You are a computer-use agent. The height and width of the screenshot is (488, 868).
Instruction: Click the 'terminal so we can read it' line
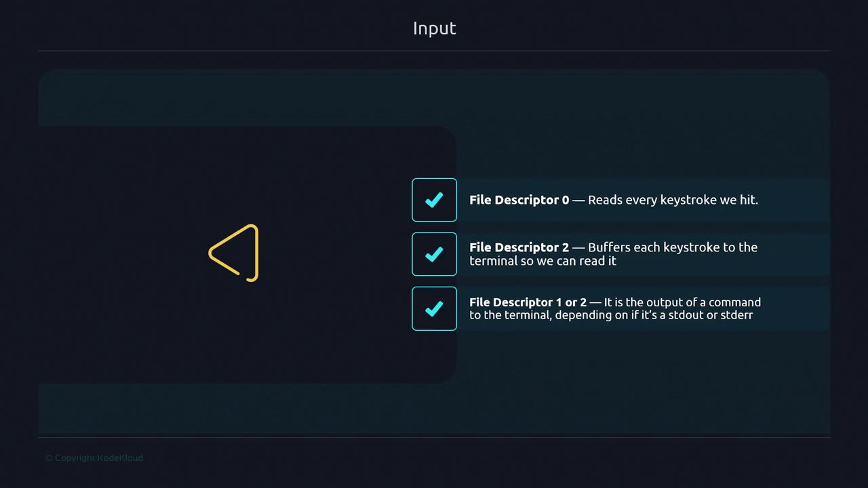542,261
